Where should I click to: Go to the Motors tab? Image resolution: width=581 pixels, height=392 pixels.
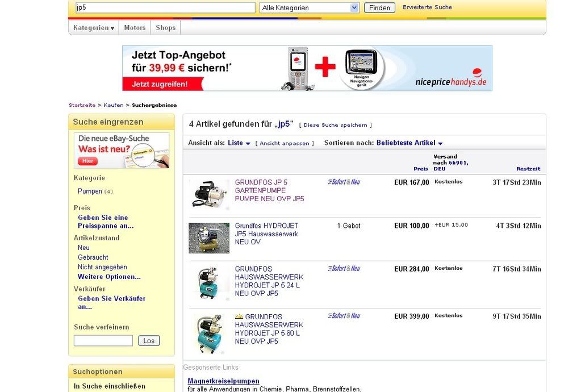pos(135,28)
